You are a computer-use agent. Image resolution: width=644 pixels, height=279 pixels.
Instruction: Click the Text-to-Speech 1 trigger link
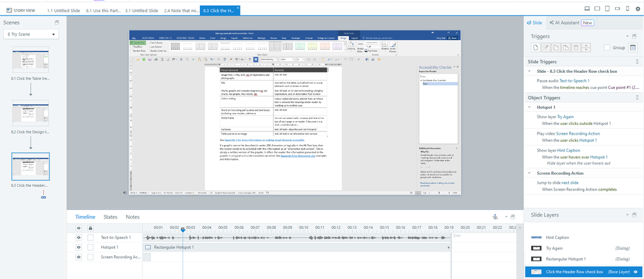574,81
